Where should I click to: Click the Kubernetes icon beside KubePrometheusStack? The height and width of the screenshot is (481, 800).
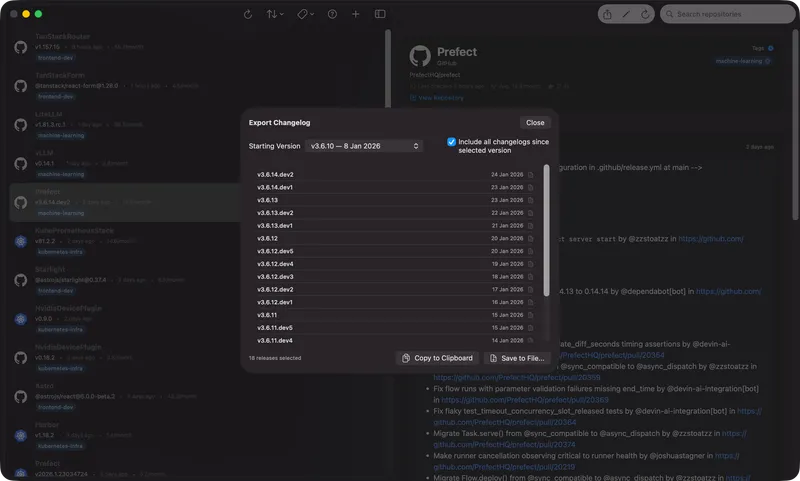pyautogui.click(x=20, y=241)
